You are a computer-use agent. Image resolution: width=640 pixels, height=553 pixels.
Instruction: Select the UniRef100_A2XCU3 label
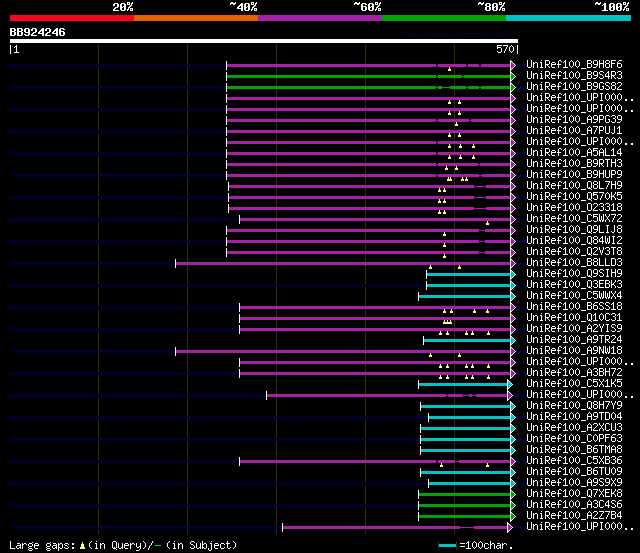click(x=574, y=428)
